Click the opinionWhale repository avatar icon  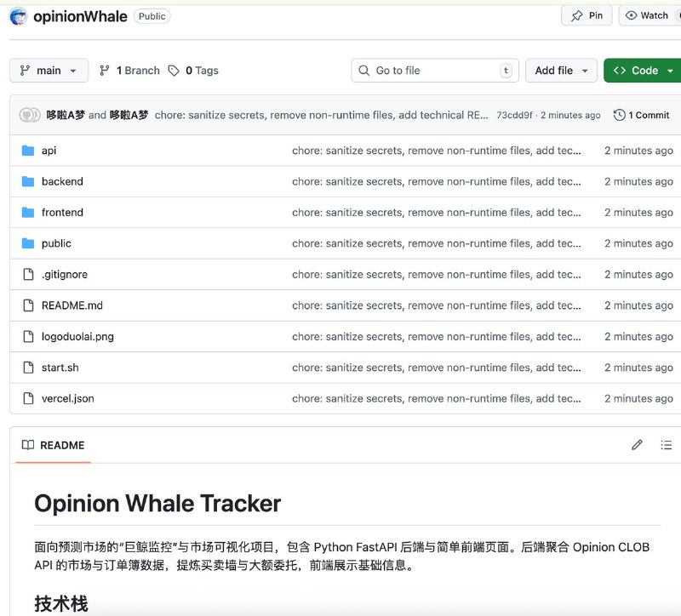tap(17, 15)
